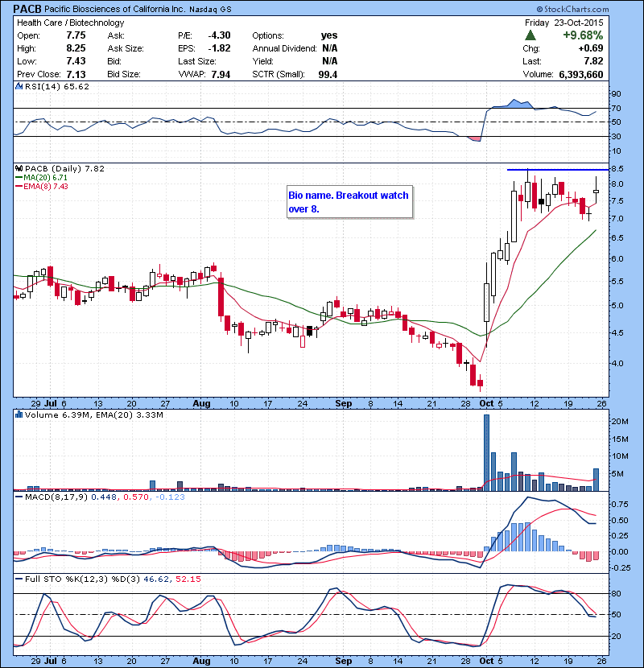644x668 pixels.
Task: Click the MA(20) 6.71 legend text
Action: point(46,178)
